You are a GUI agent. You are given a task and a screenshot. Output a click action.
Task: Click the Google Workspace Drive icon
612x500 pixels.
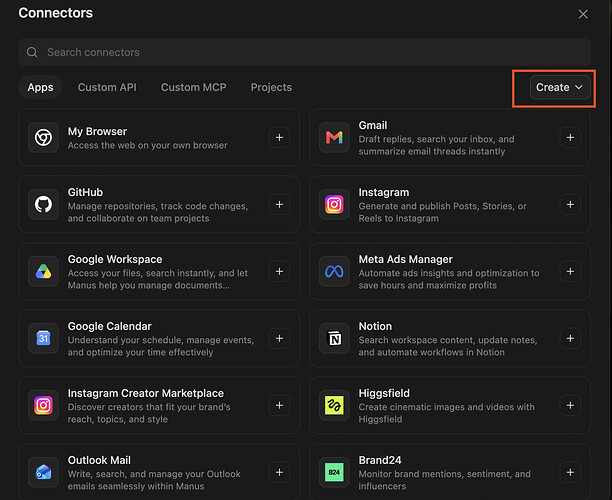tap(43, 271)
